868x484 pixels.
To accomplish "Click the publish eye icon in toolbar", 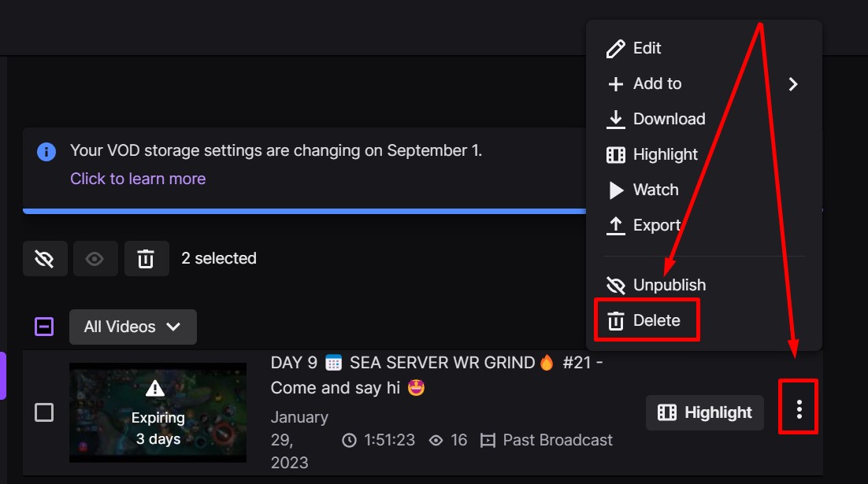I will (x=95, y=258).
